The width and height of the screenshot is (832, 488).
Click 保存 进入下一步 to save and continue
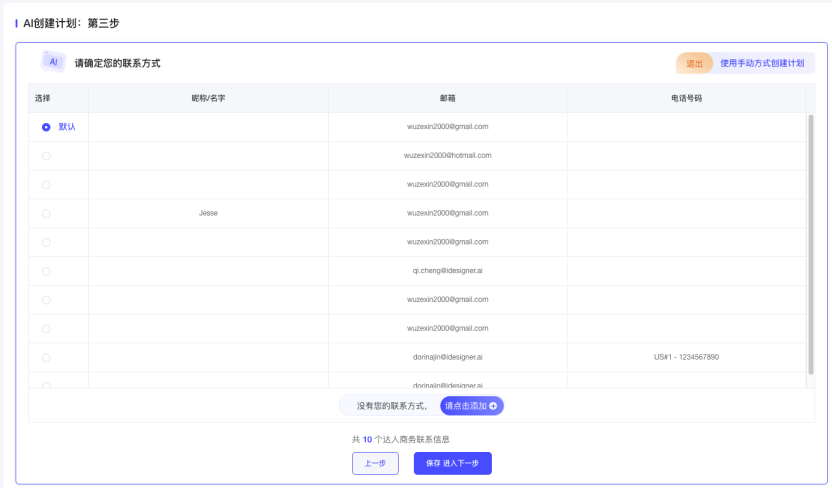coord(452,463)
